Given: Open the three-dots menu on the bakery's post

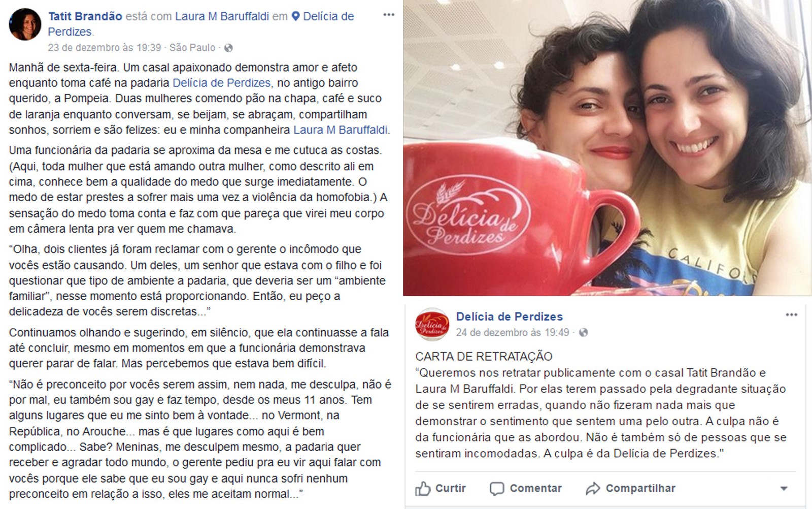Looking at the screenshot, I should pos(791,315).
